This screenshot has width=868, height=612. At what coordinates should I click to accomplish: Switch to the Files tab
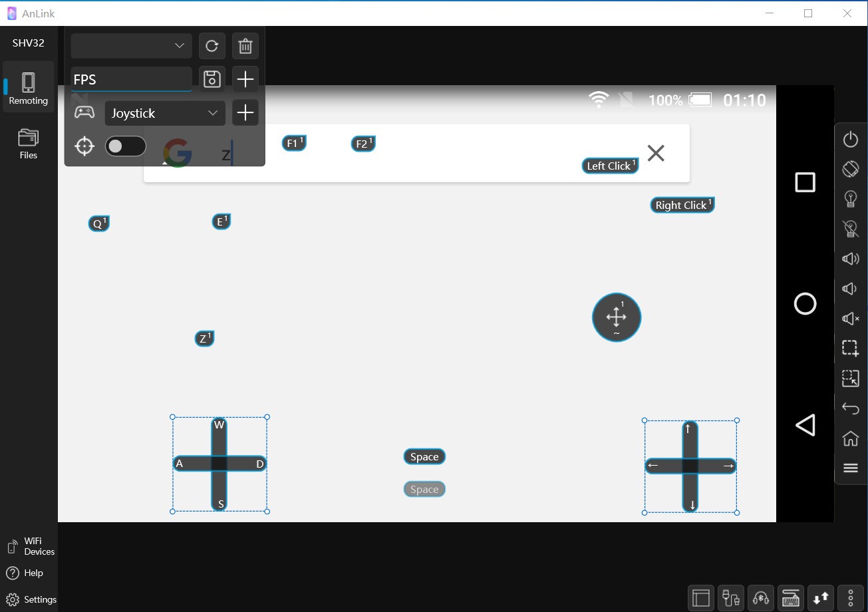tap(29, 143)
